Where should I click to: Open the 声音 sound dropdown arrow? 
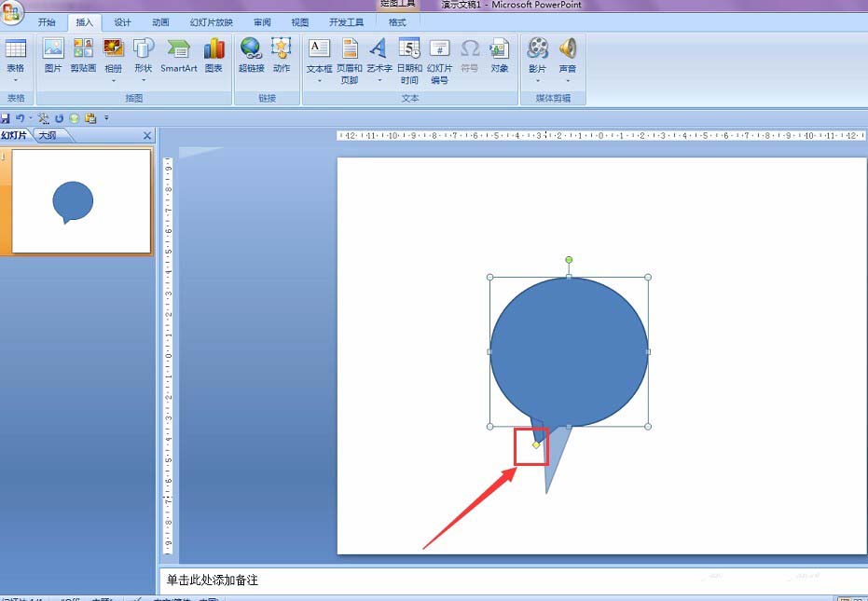click(568, 81)
